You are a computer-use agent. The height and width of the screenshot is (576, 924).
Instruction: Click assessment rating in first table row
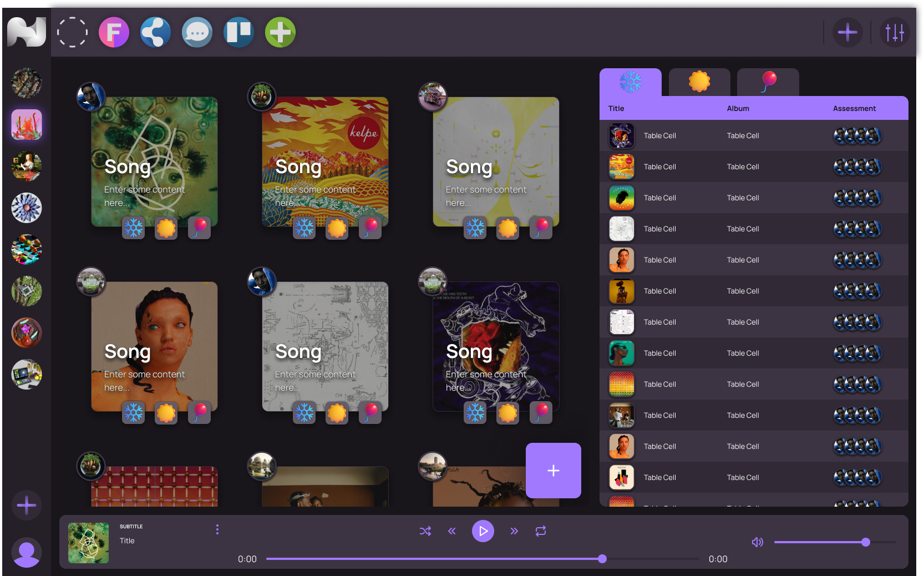point(857,135)
